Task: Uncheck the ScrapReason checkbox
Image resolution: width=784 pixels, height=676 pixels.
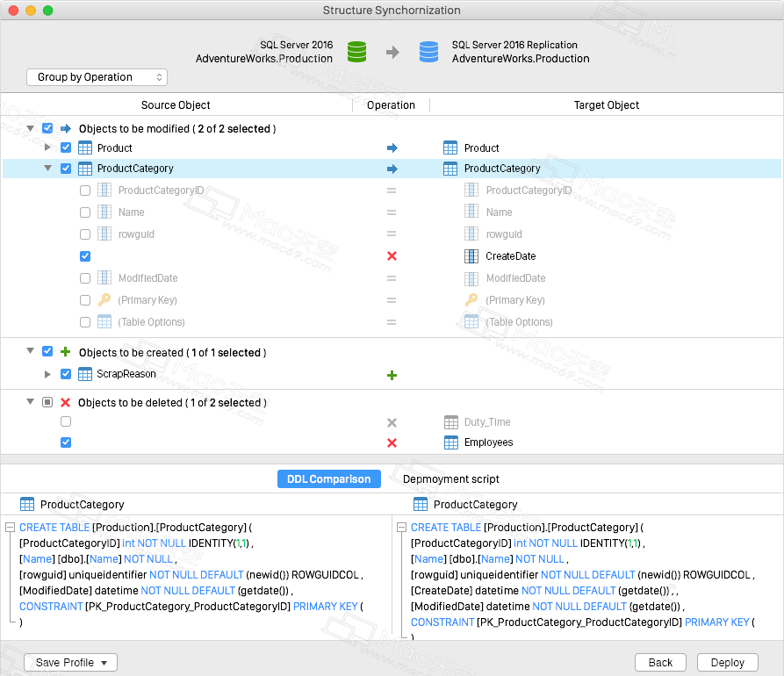Action: point(66,374)
